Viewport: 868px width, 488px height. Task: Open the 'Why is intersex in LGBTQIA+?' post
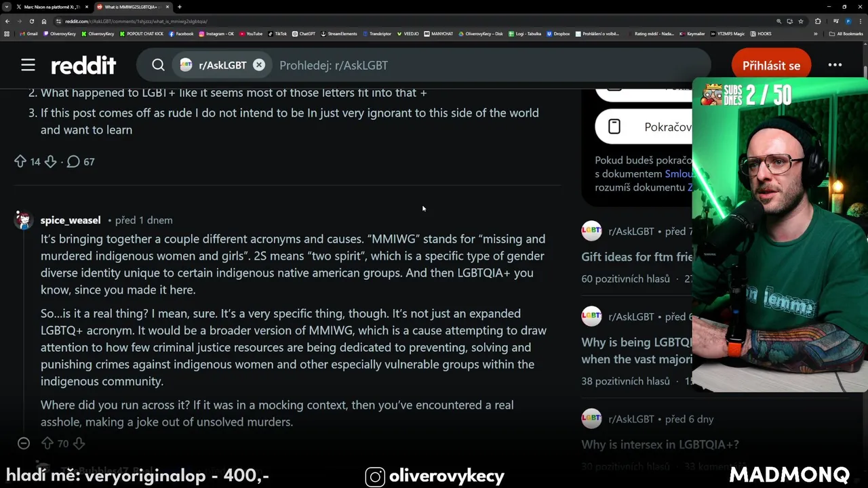tap(660, 445)
